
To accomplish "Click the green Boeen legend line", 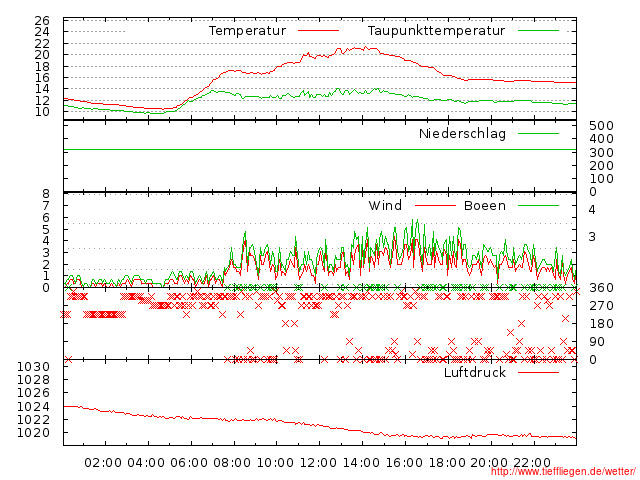I will click(x=538, y=206).
